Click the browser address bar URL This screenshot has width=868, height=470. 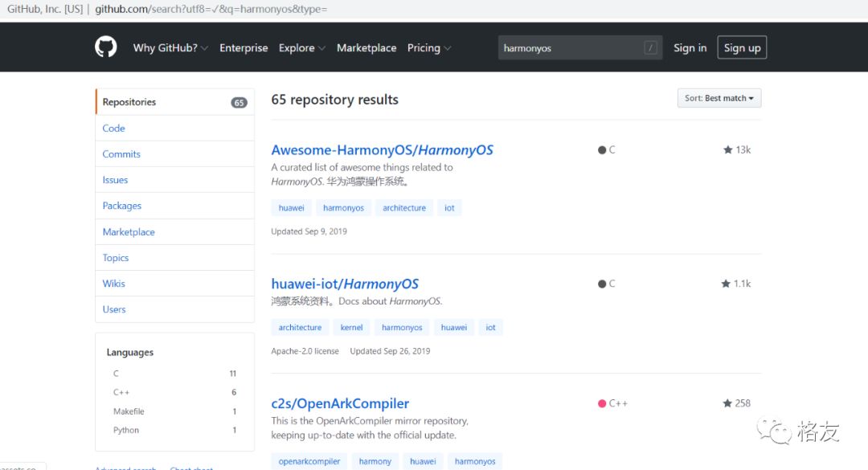tap(211, 9)
